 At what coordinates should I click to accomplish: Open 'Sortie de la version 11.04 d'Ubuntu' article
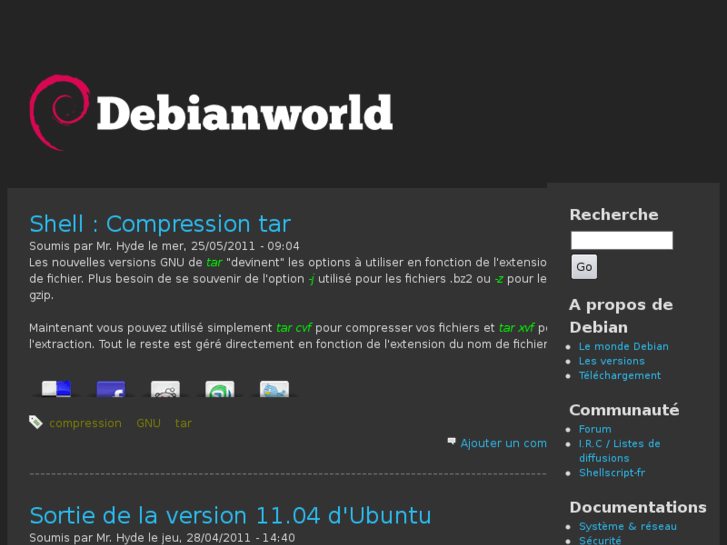[230, 515]
